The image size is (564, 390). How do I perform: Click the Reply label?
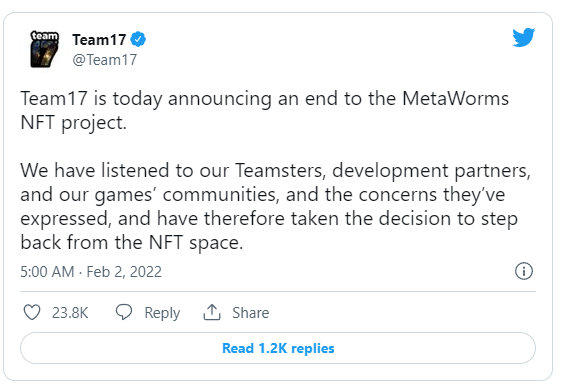tap(162, 313)
